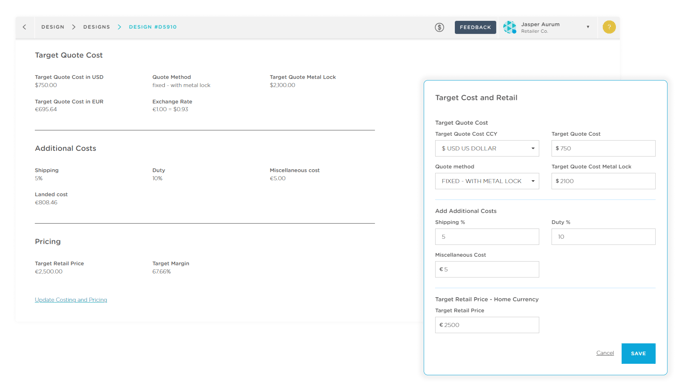Select the Design #D5910 breadcrumb

coord(153,27)
